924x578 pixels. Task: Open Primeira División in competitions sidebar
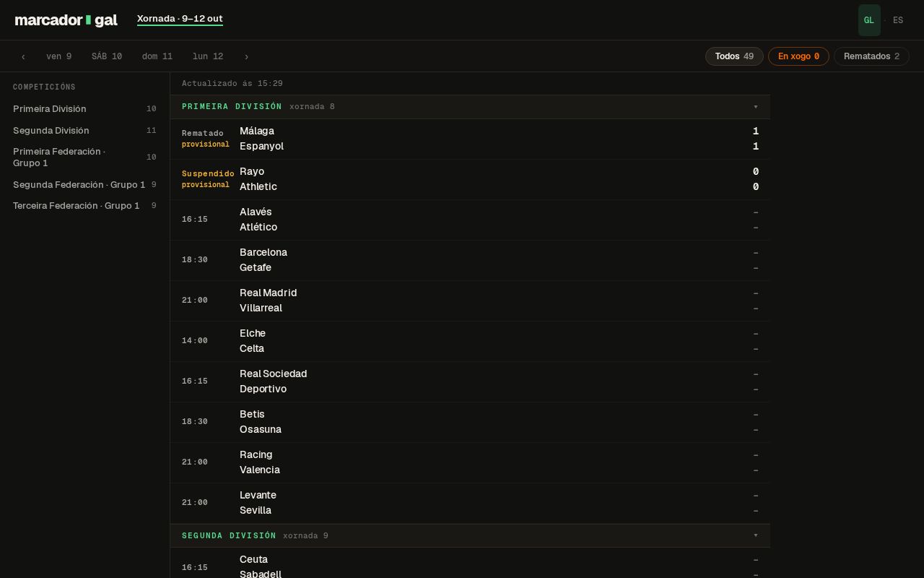[84, 109]
